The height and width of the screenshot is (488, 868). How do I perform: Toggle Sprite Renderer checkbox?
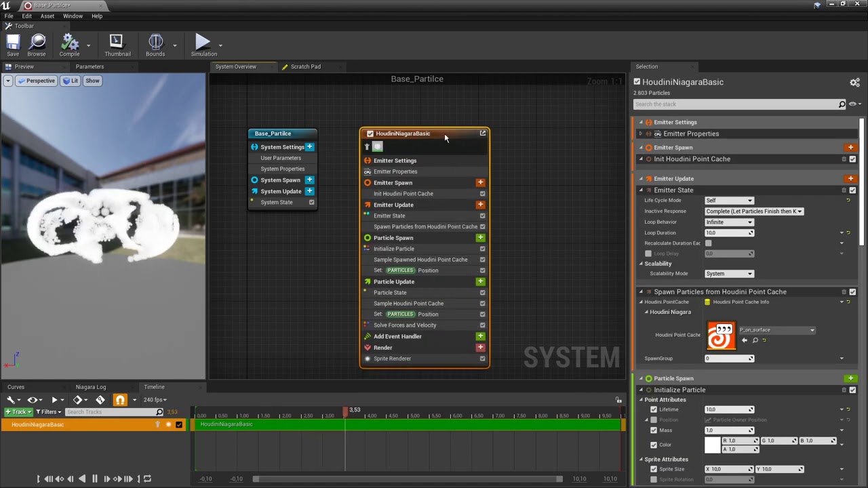(x=482, y=359)
